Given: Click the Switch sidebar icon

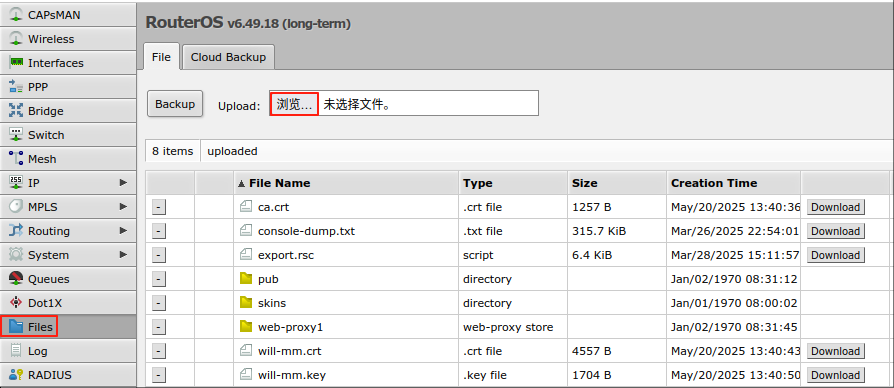Looking at the screenshot, I should tap(17, 134).
